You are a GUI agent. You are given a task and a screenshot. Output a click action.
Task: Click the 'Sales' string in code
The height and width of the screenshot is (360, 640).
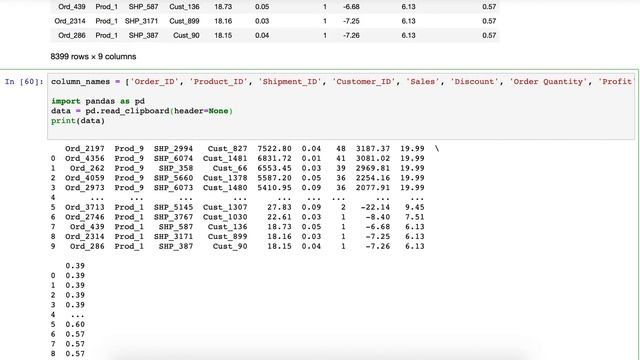(x=423, y=82)
